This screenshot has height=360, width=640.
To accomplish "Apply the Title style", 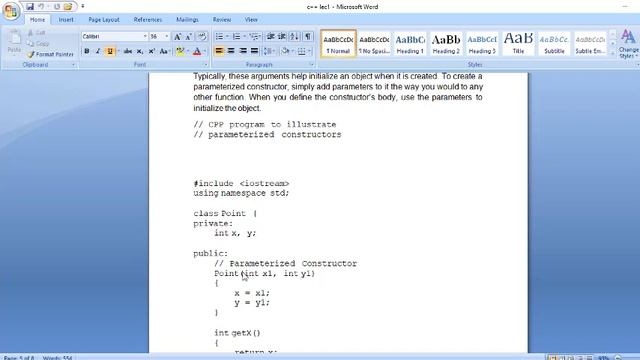I will 518,43.
